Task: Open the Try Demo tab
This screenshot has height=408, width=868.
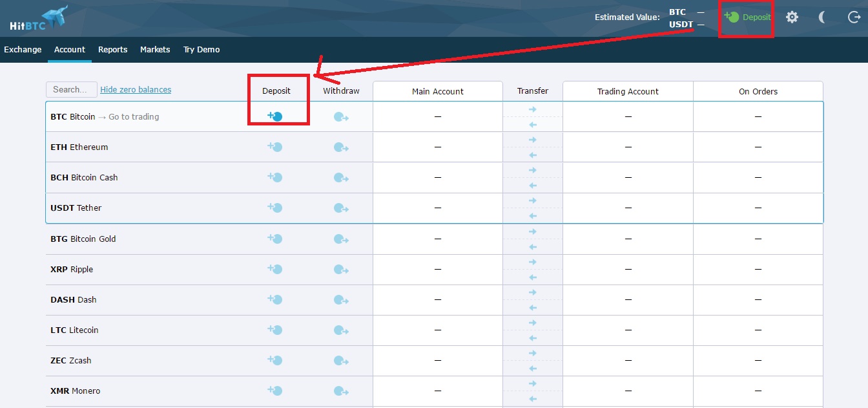Action: point(201,49)
